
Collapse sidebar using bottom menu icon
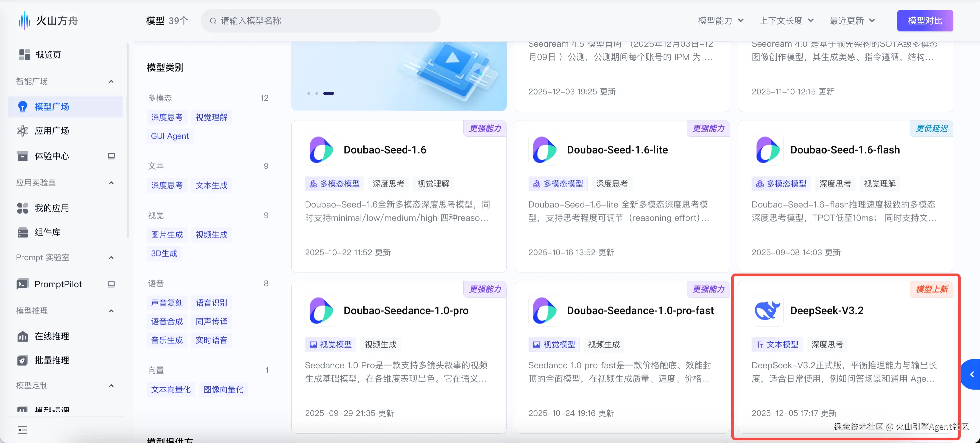[x=22, y=430]
